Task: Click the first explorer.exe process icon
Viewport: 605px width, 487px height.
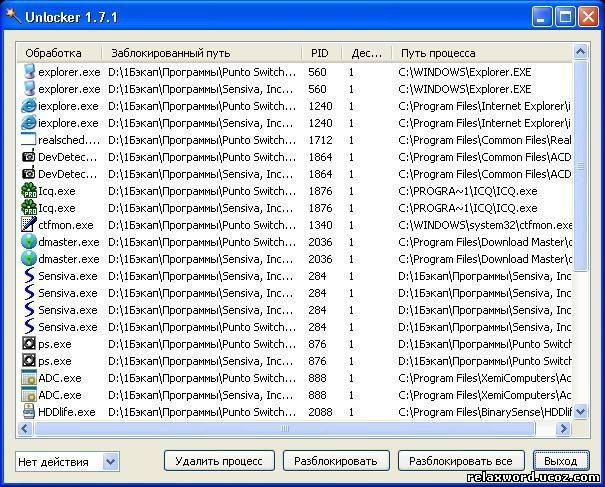Action: pyautogui.click(x=29, y=72)
